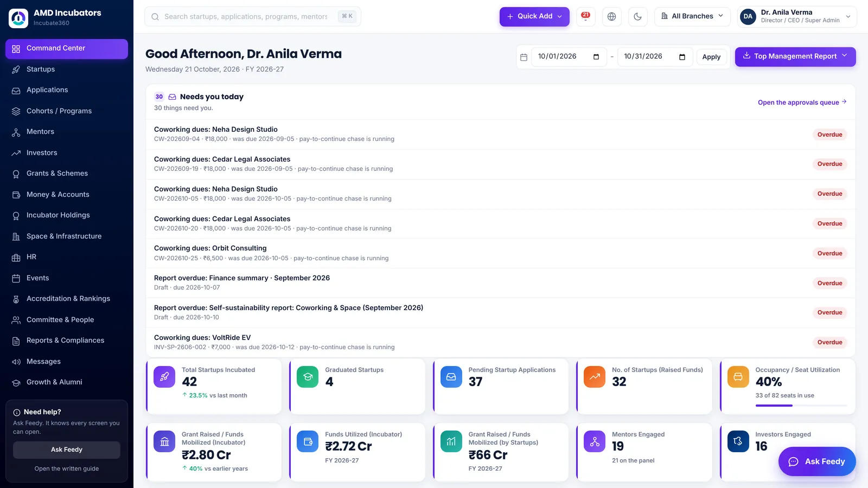Image resolution: width=868 pixels, height=488 pixels.
Task: Launch the floating Ask Feedy chat
Action: pos(817,461)
